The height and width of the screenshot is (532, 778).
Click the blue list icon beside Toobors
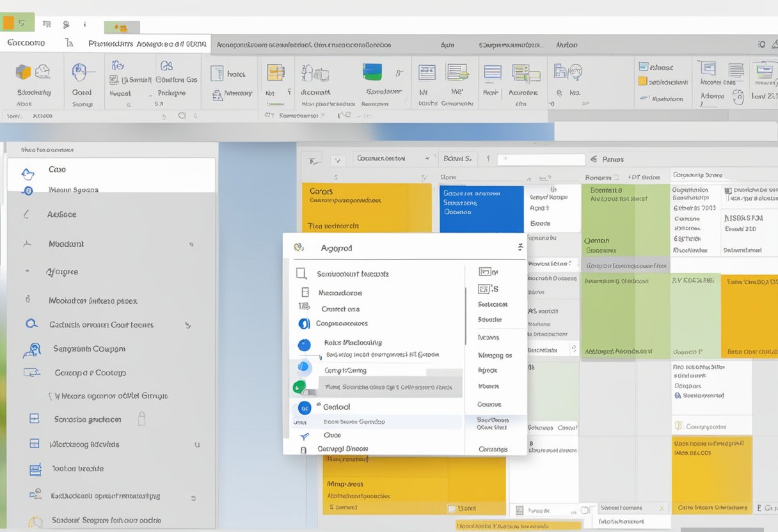click(x=35, y=469)
